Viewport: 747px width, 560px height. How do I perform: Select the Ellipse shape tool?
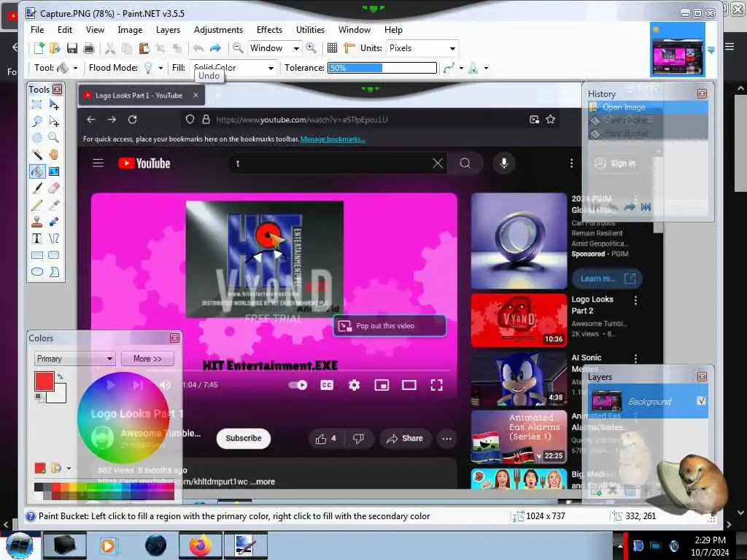[36, 272]
